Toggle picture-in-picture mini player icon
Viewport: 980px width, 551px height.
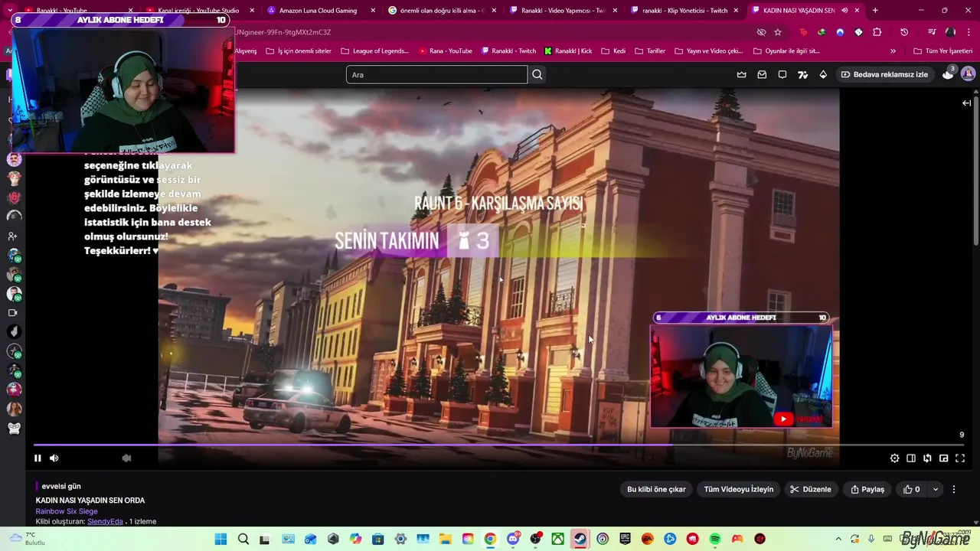[943, 458]
